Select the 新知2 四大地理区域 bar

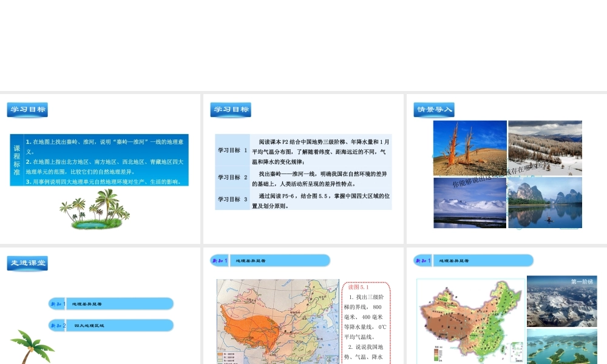[111, 325]
